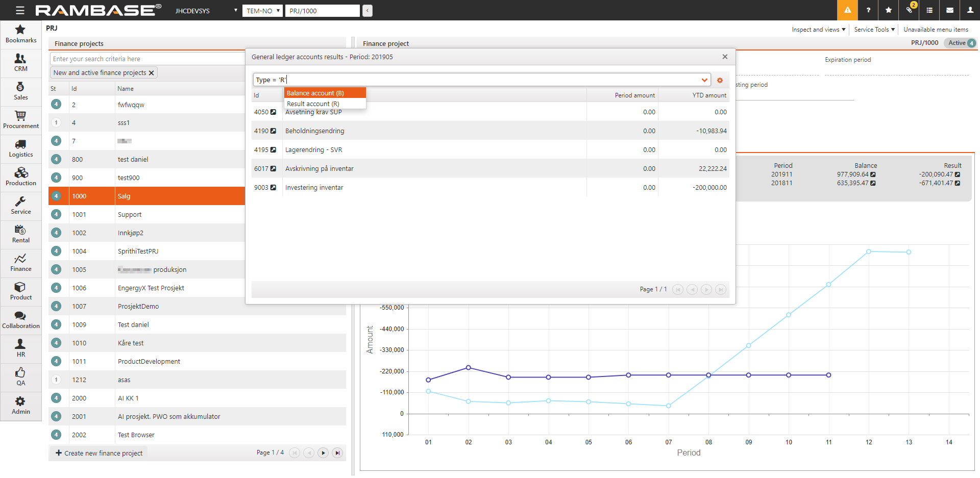Viewport: 980px width, 478px height.
Task: Open the Bookmarks sidebar module
Action: point(20,34)
